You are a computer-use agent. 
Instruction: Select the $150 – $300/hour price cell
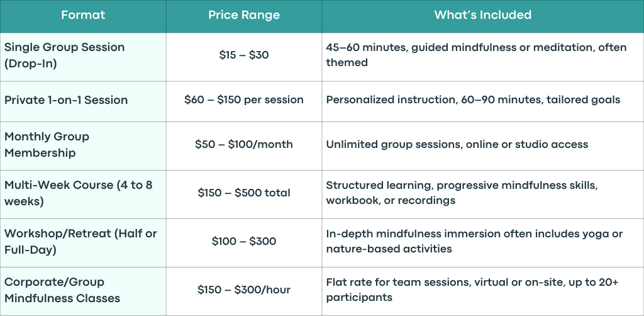coord(244,291)
